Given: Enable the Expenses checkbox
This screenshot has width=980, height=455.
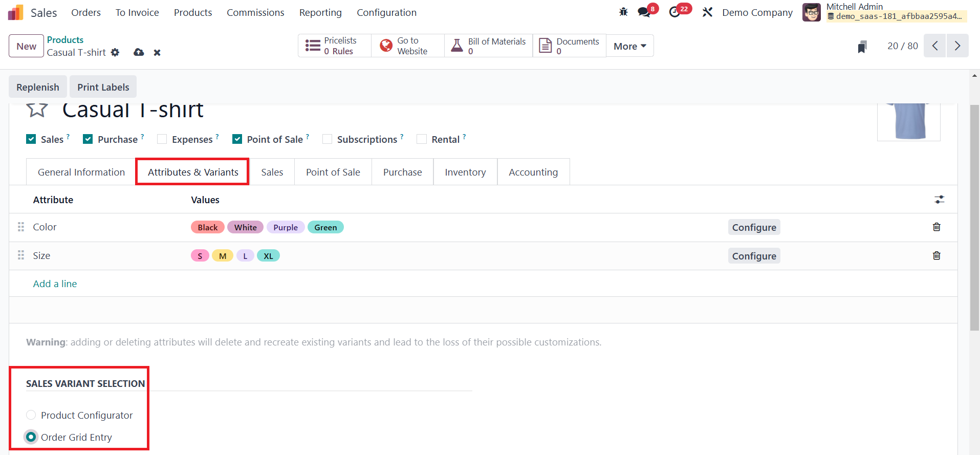Looking at the screenshot, I should click(162, 139).
